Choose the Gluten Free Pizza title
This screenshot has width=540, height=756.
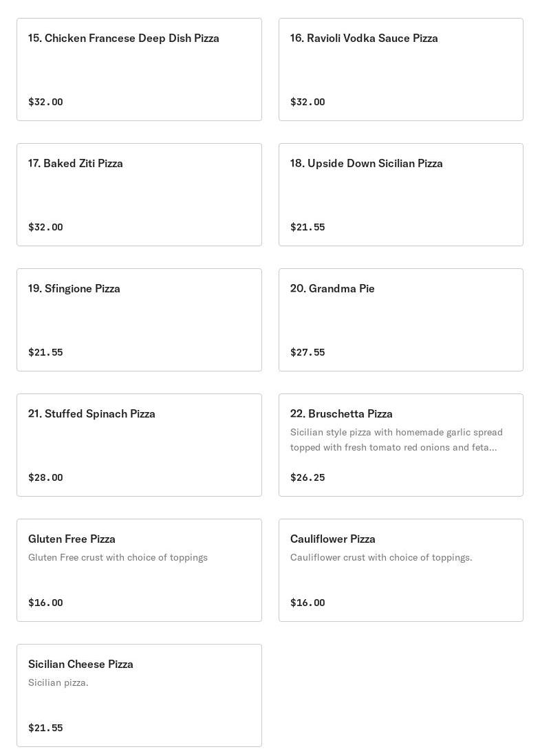tap(72, 539)
